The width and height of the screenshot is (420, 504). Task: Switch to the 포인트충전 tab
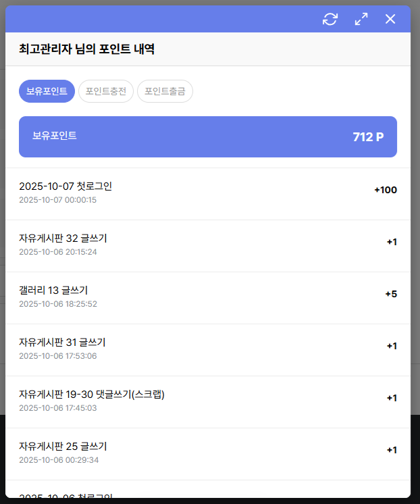point(106,91)
